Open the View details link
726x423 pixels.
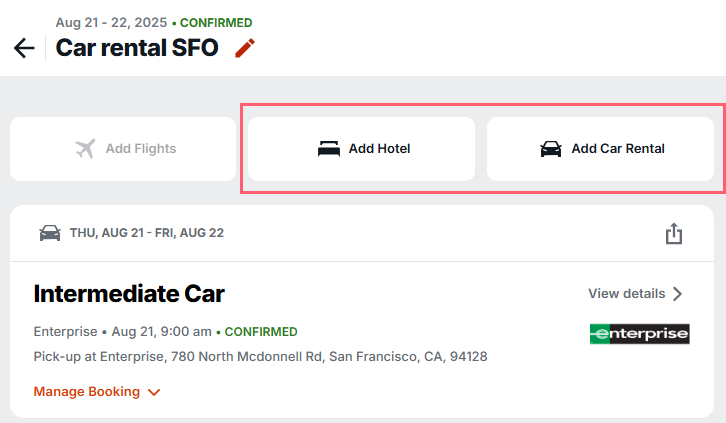[635, 293]
